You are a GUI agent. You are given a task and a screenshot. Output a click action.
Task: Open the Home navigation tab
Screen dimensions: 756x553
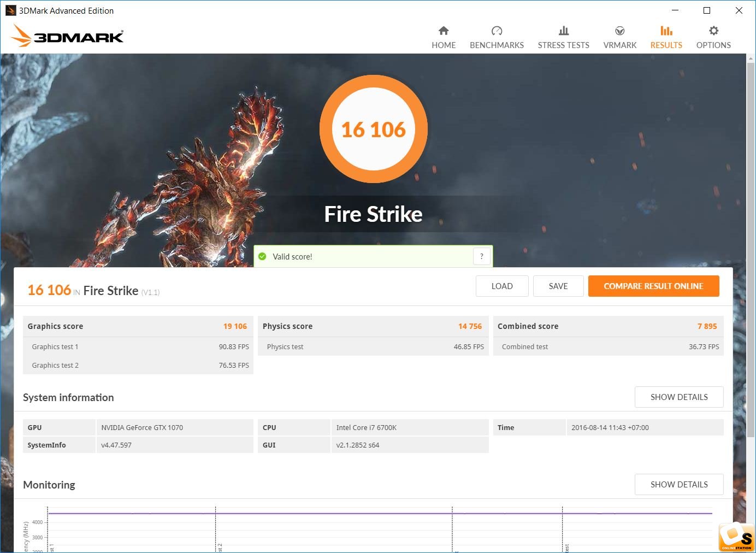[x=444, y=38]
